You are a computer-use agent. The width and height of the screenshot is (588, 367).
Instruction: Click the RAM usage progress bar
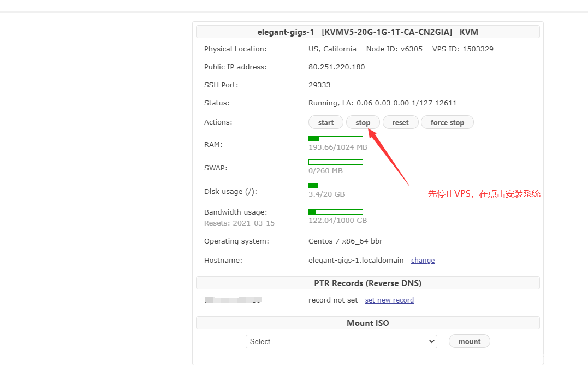coord(336,139)
